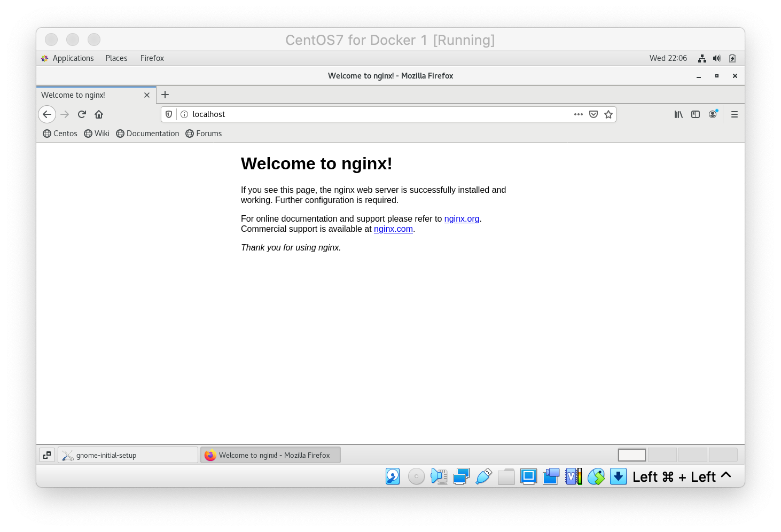The image size is (781, 532).
Task: Open the Wed 22:06 clock calendar
Action: tap(668, 58)
